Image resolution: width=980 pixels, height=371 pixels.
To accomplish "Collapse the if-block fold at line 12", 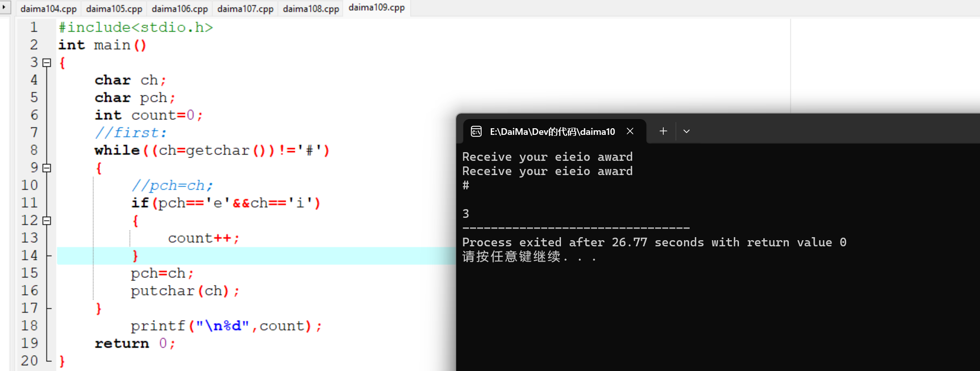I will click(47, 220).
